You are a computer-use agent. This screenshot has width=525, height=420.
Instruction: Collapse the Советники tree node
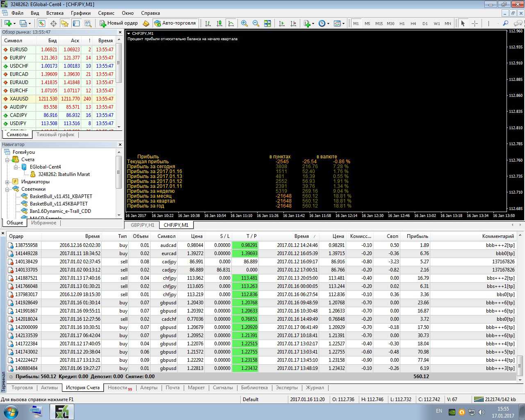(7, 189)
